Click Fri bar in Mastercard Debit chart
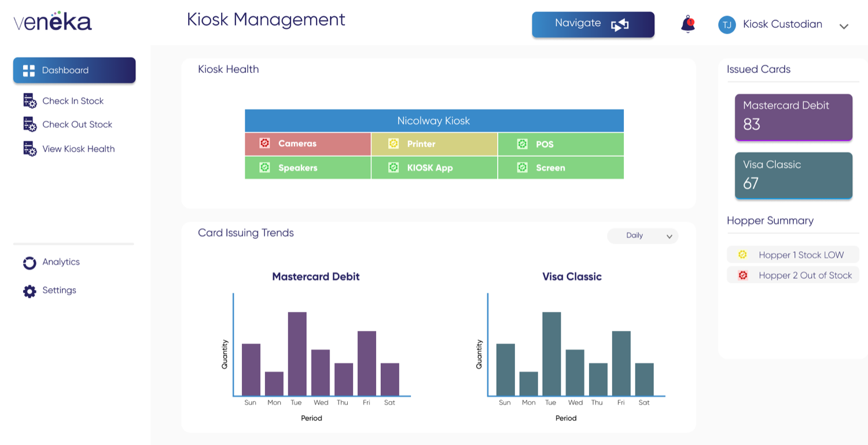The height and width of the screenshot is (445, 868). (367, 363)
